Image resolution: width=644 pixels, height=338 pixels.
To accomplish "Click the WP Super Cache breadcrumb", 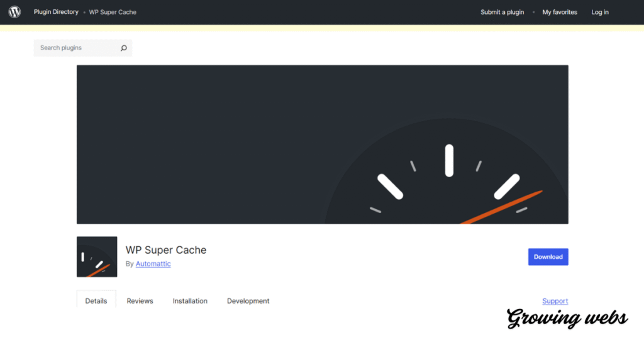I will (x=113, y=13).
